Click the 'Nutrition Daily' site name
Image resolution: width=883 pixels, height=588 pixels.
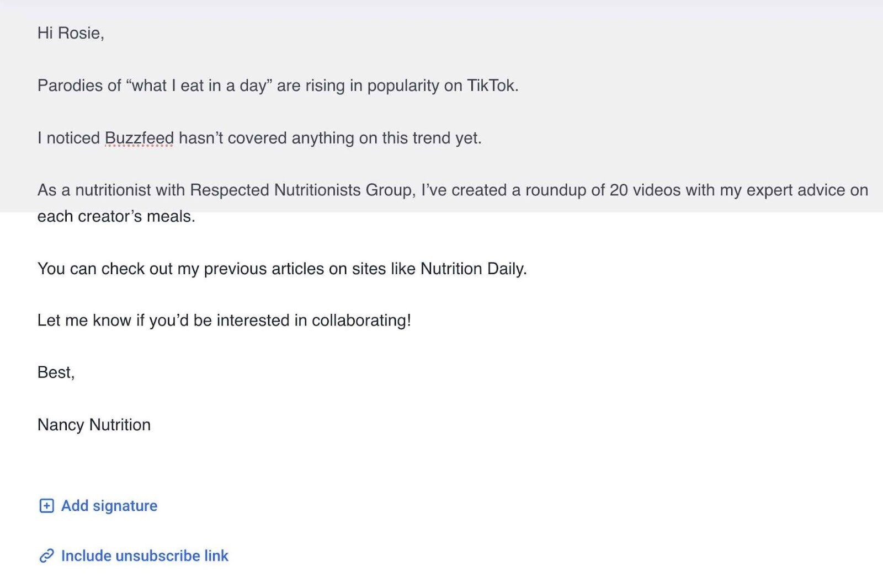(474, 269)
